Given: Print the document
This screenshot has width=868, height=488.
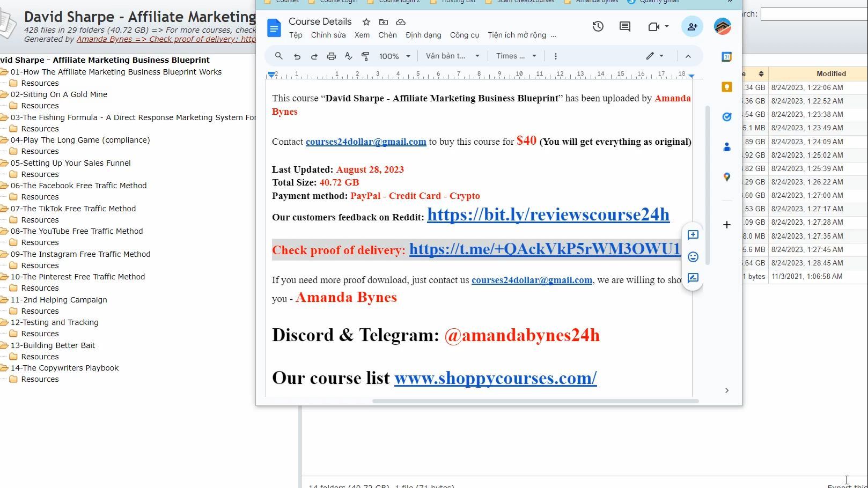Looking at the screenshot, I should pyautogui.click(x=332, y=56).
